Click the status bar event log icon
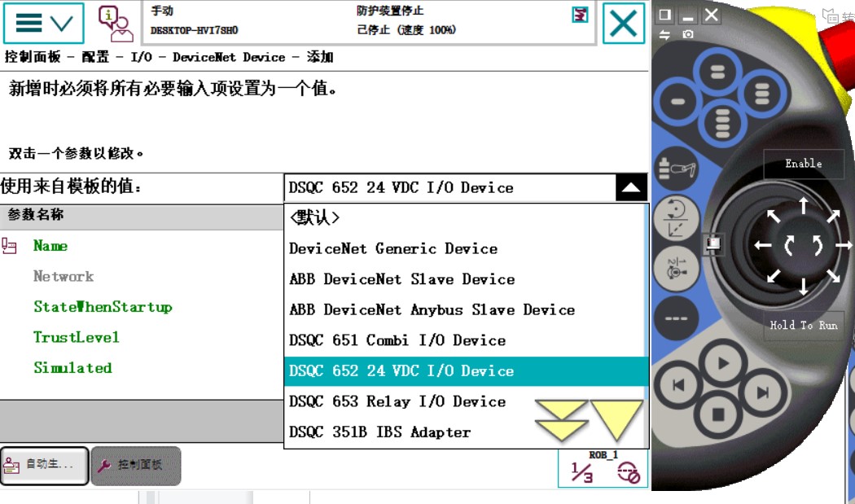The height and width of the screenshot is (504, 855). pyautogui.click(x=580, y=15)
